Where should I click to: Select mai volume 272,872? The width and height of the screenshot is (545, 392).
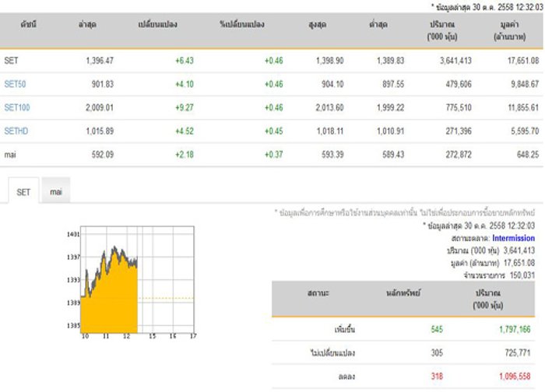point(459,155)
